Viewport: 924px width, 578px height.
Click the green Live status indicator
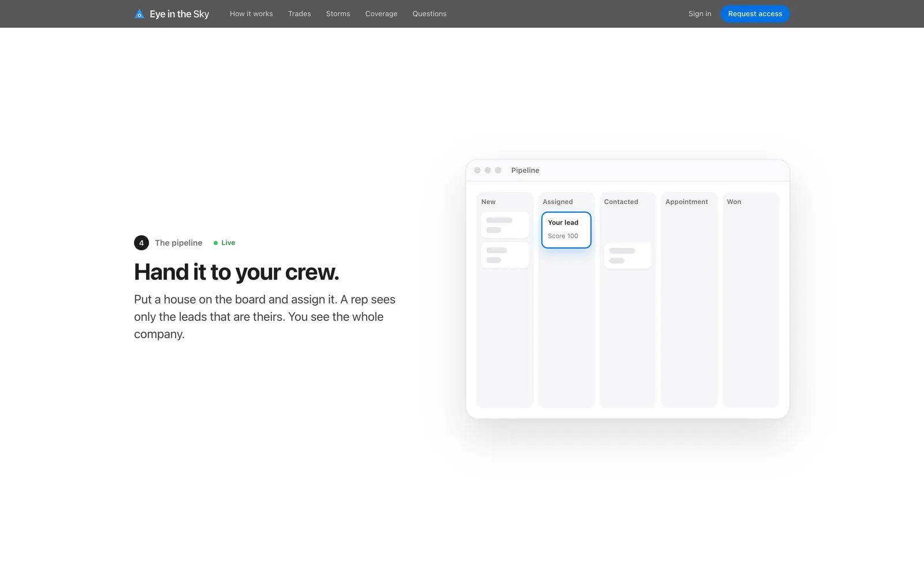tap(225, 243)
